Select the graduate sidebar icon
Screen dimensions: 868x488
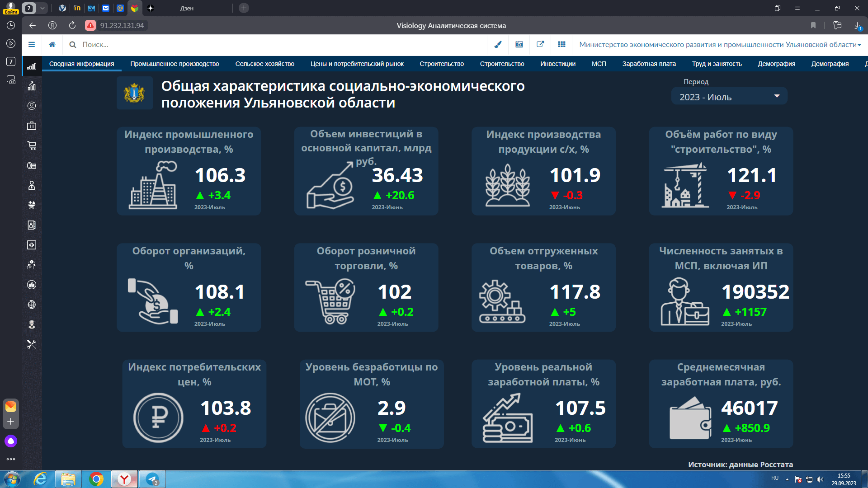coord(32,324)
